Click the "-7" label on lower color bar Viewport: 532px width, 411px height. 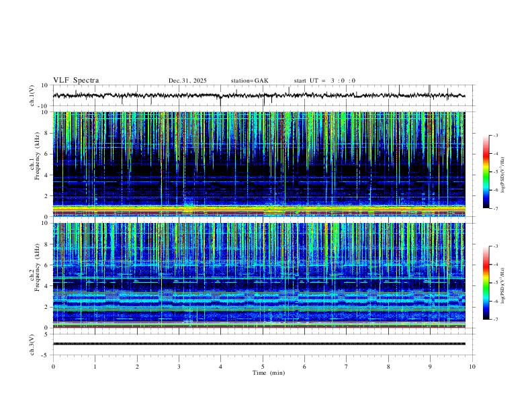[496, 320]
